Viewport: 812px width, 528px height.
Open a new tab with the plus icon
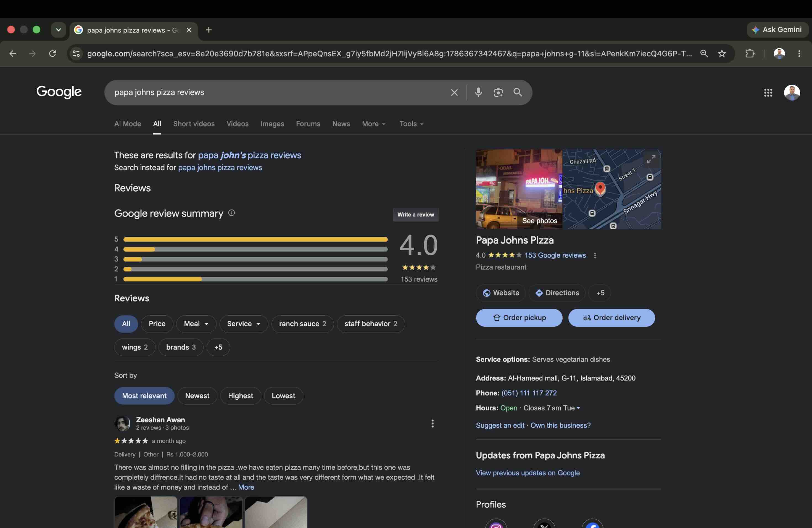click(x=209, y=30)
